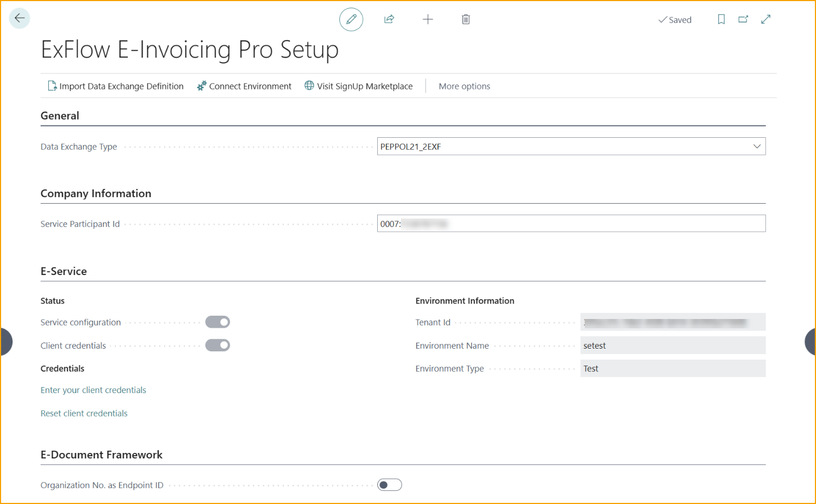This screenshot has width=816, height=504.
Task: Click the Tenant Id label
Action: click(433, 322)
